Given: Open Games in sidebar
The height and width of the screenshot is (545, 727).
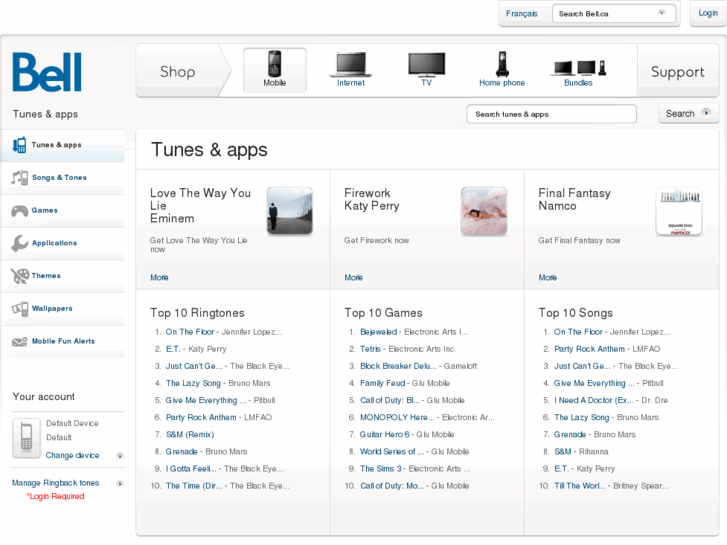Looking at the screenshot, I should [x=44, y=211].
